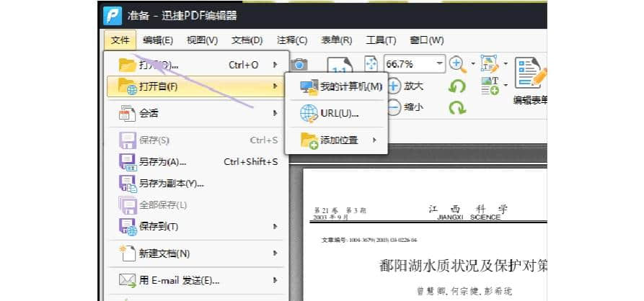Screen dimensions: 644x301
Task: Click the 另存为 disk icon
Action: pyautogui.click(x=128, y=162)
